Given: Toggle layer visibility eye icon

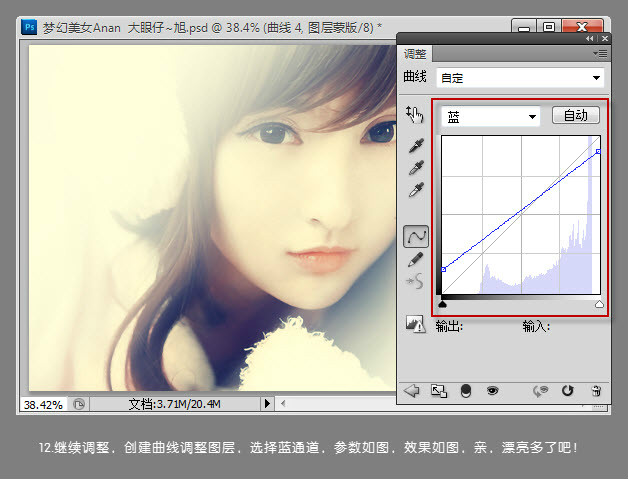Looking at the screenshot, I should (492, 390).
